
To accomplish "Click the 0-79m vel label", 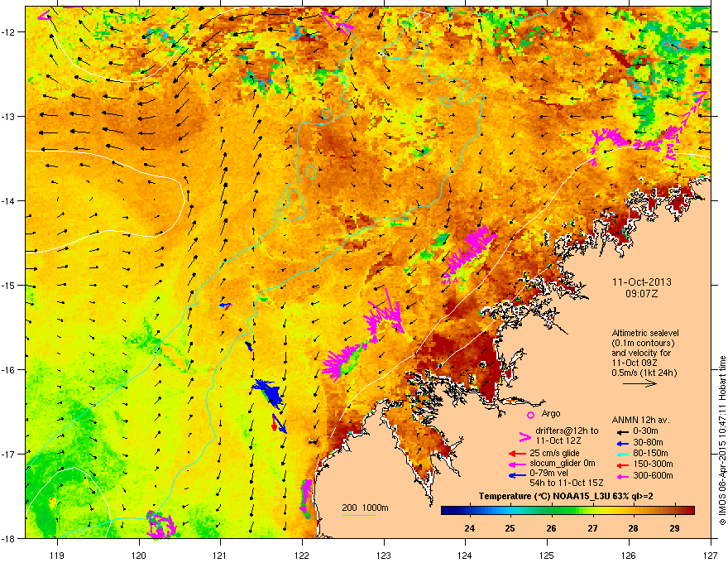I will tap(551, 473).
